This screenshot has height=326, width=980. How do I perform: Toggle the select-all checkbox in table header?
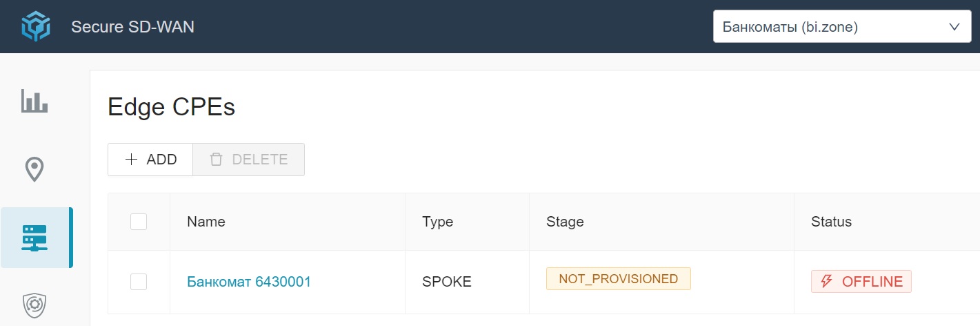pos(139,222)
